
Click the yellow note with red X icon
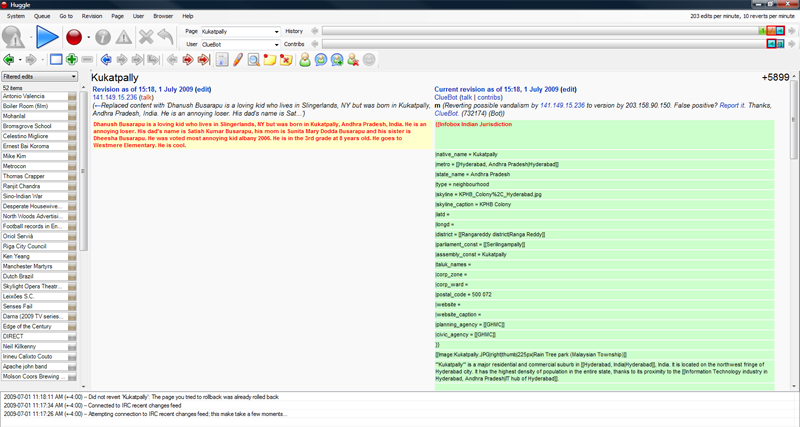286,60
